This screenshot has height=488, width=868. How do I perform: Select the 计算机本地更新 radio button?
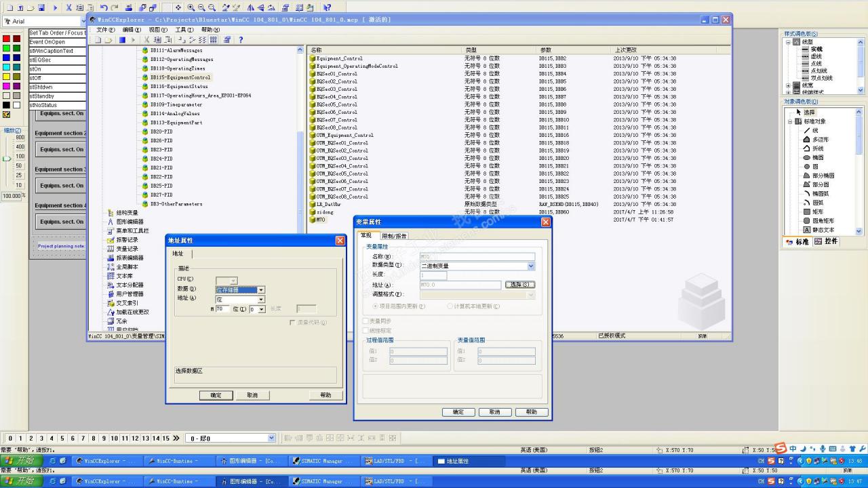[x=450, y=306]
